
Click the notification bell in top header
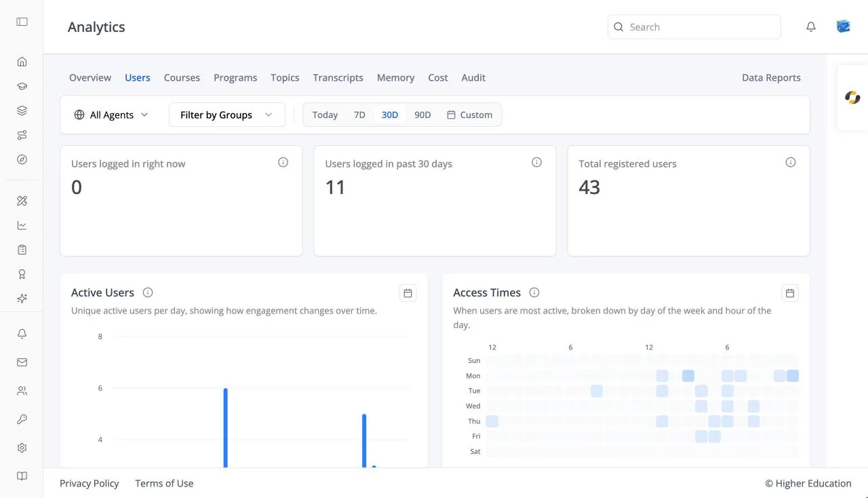click(x=811, y=27)
